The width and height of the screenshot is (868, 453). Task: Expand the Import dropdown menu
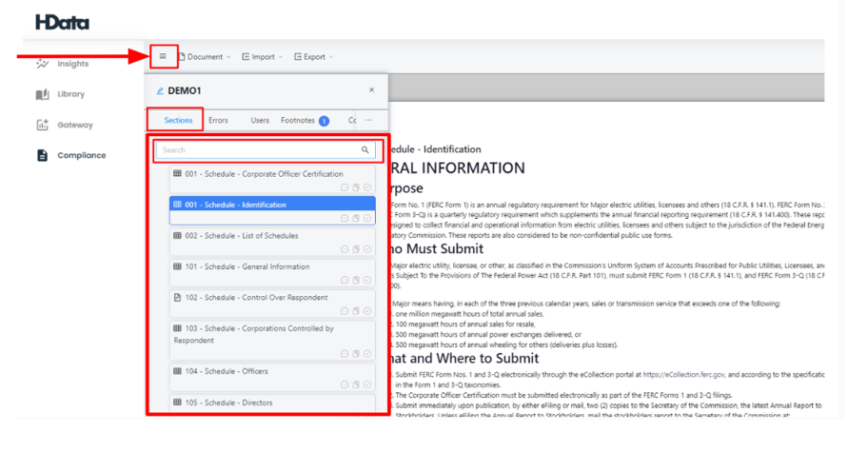(263, 56)
